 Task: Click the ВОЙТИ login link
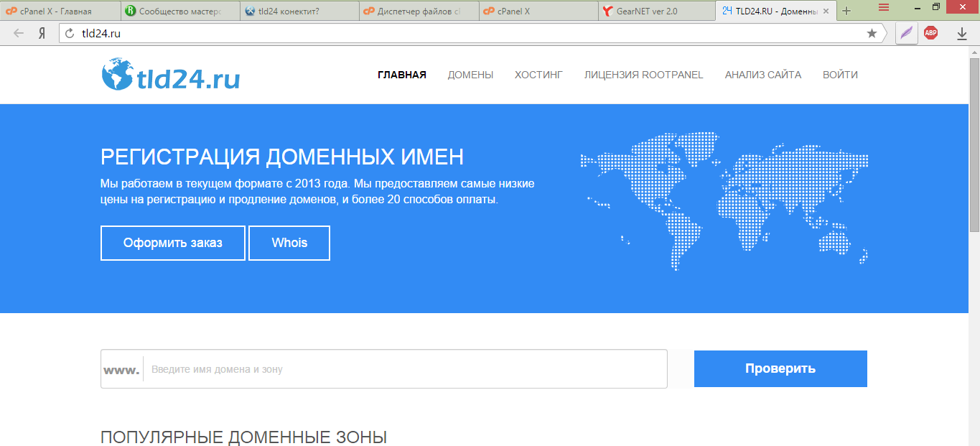840,75
